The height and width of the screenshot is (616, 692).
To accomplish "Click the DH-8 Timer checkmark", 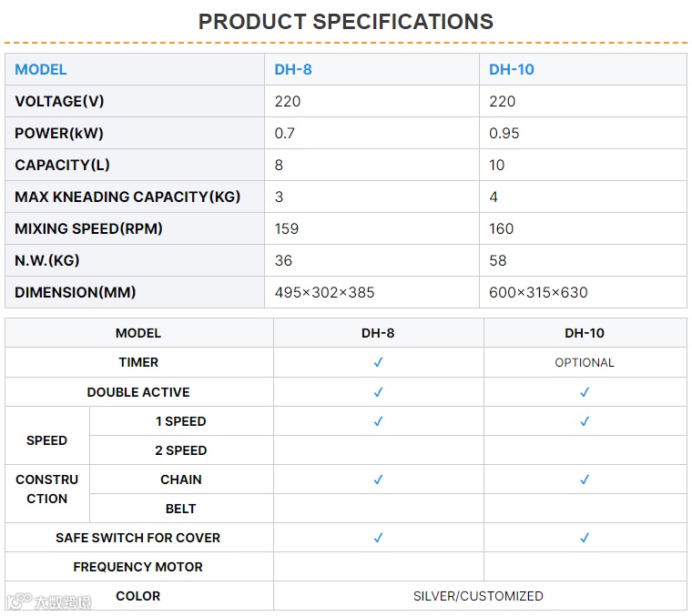I will 378,362.
